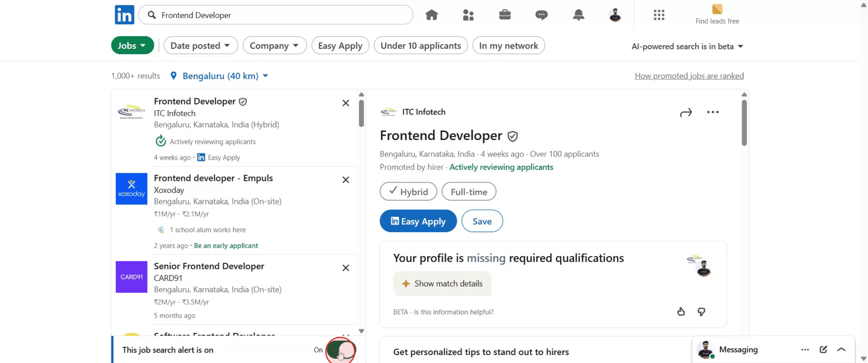Screen dimensions: 868x363
Task: Toggle the Under 10 applicants filter
Action: (x=420, y=46)
